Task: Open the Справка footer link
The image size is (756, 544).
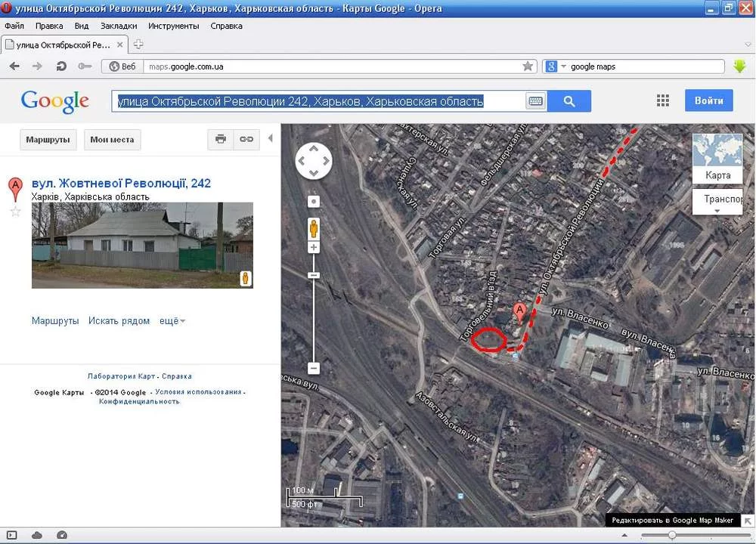Action: pyautogui.click(x=176, y=376)
